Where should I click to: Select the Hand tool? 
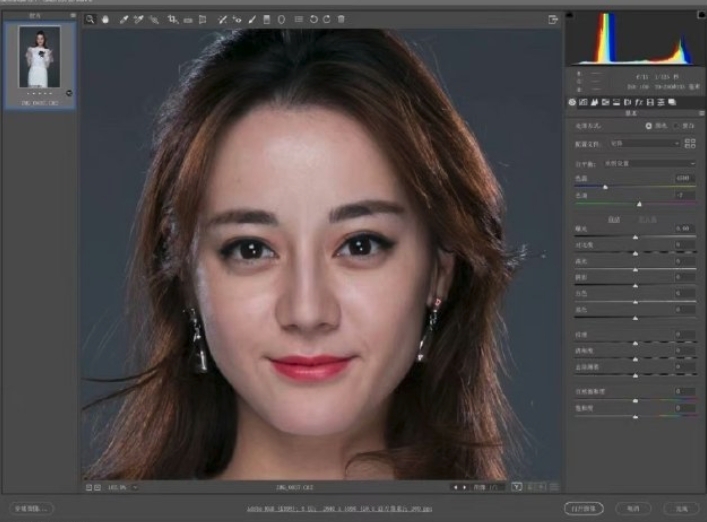105,19
